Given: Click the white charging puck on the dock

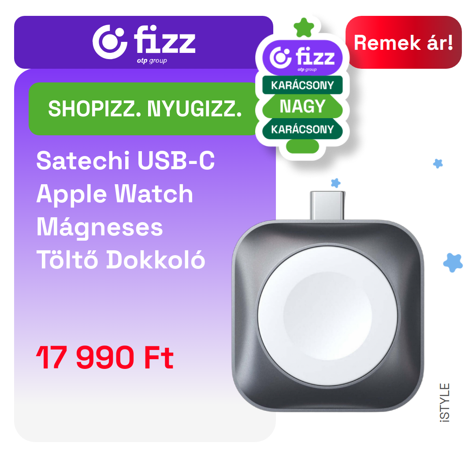Looking at the screenshot, I should pyautogui.click(x=327, y=316).
